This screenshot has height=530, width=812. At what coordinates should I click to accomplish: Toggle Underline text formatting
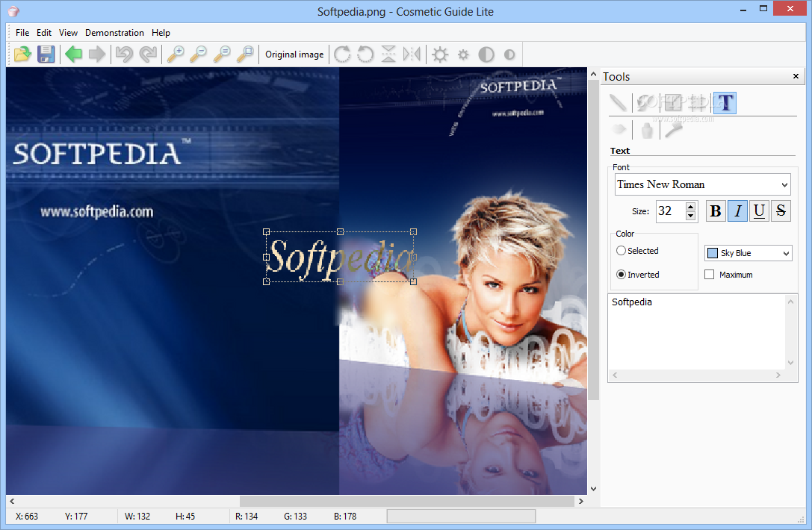coord(759,211)
